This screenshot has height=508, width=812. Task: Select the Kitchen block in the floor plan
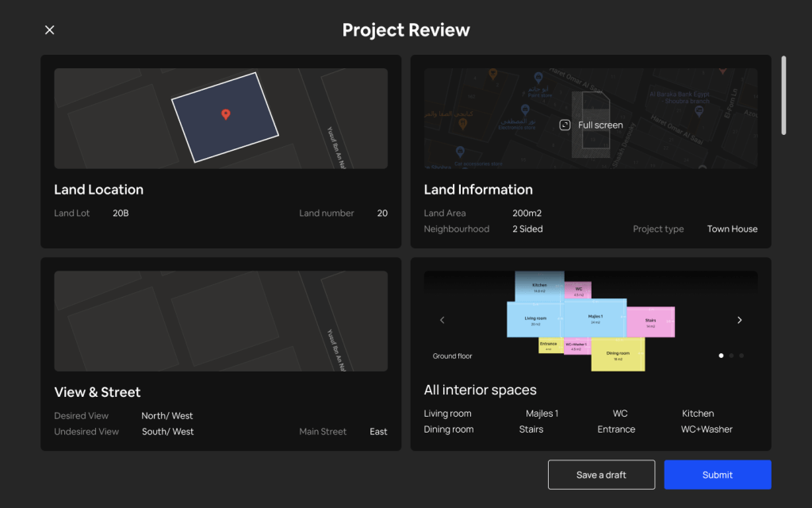(x=539, y=287)
